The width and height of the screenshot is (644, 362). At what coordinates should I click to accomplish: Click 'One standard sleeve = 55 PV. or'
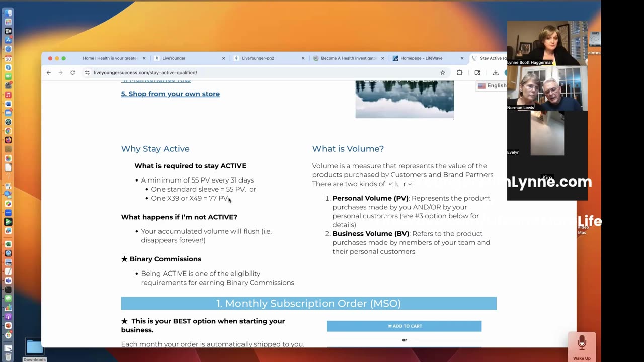point(203,189)
